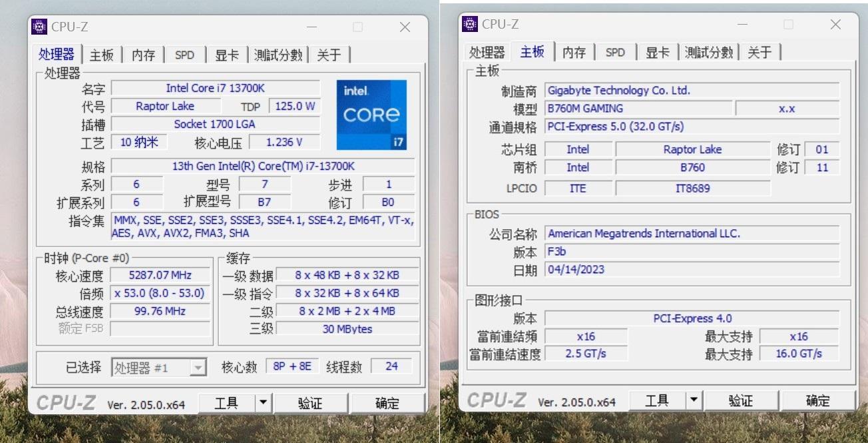Click the CPU-Z app icon in right window title bar
This screenshot has height=443, width=868.
coord(470,24)
